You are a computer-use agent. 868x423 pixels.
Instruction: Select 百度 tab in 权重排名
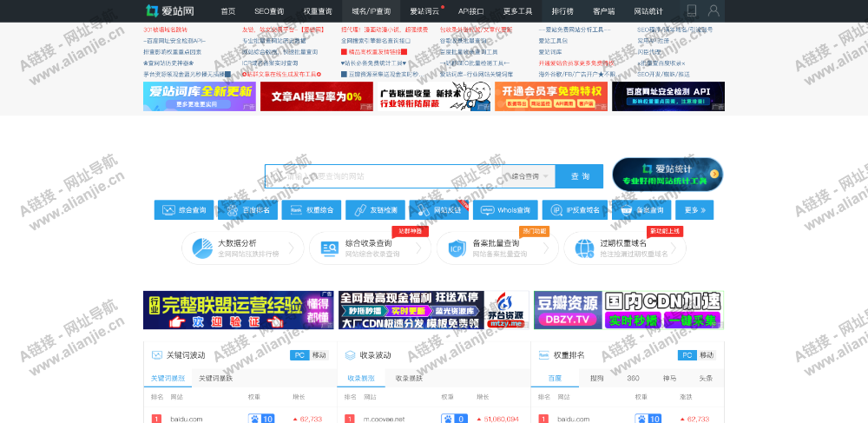coord(556,378)
